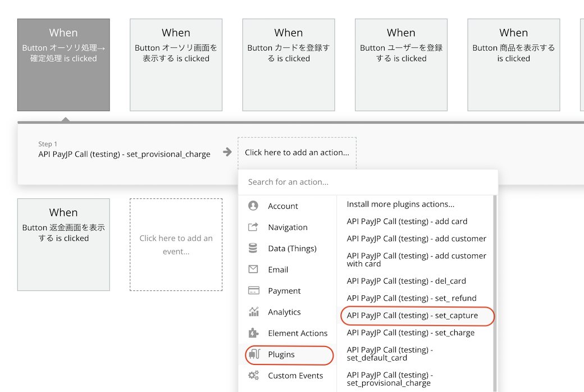Image resolution: width=584 pixels, height=392 pixels.
Task: Focus the Search for an action field
Action: pos(368,182)
